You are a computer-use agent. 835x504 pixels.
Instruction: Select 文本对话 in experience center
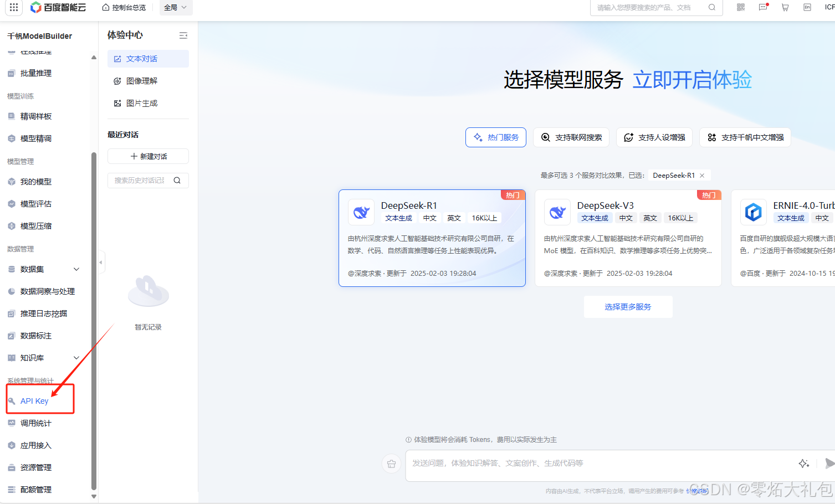coord(148,59)
